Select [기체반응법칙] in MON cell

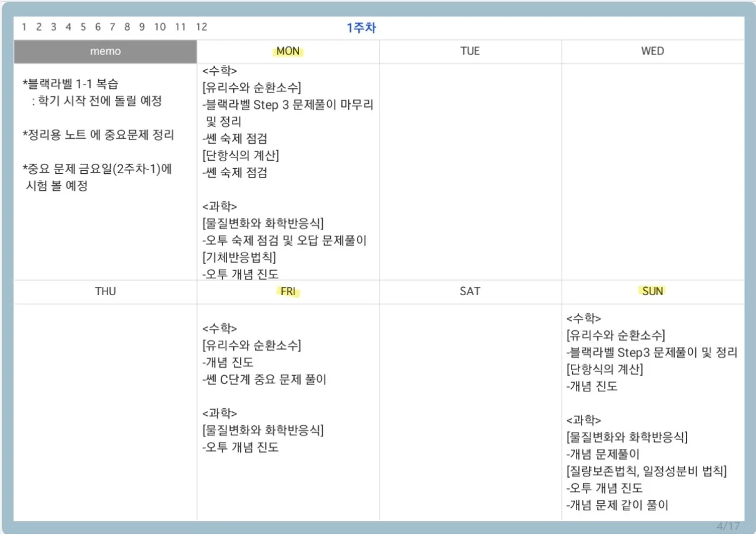pyautogui.click(x=239, y=257)
